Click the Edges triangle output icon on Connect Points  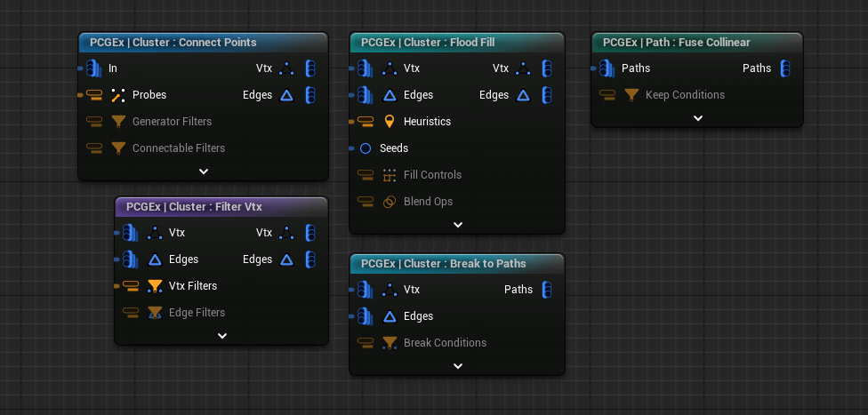click(286, 95)
